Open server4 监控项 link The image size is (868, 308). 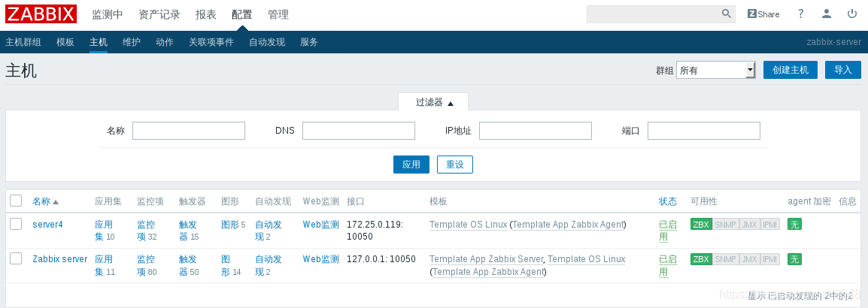[x=146, y=231]
